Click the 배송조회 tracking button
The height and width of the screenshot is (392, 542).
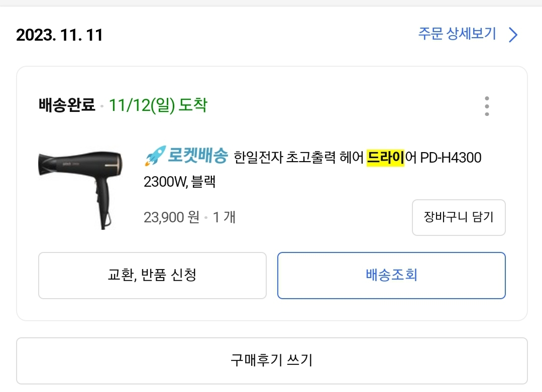[x=391, y=275]
